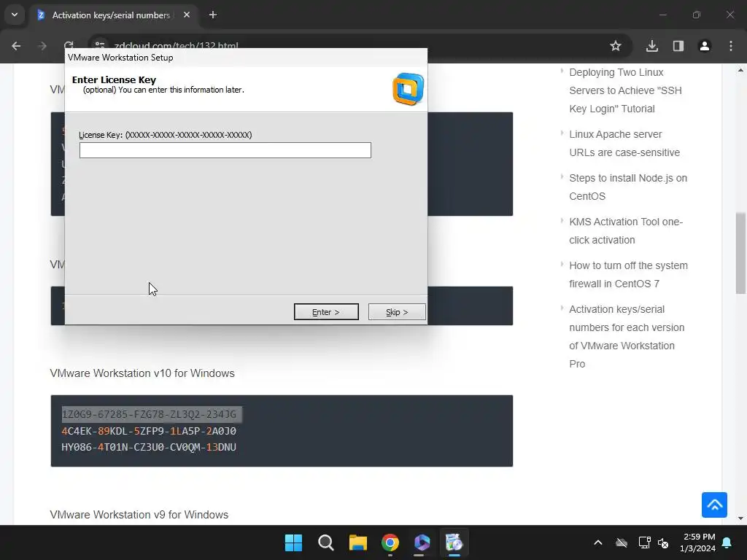Click the muted volume tray icon

663,542
